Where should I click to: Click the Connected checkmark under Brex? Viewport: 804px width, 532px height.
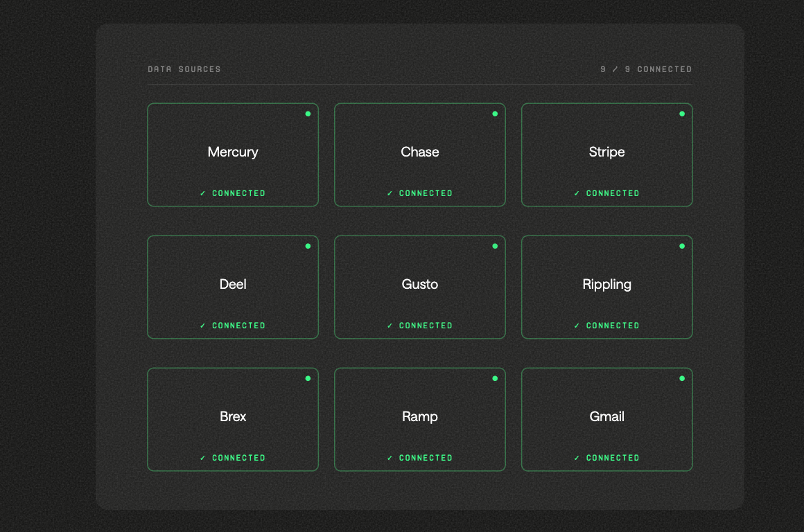202,458
